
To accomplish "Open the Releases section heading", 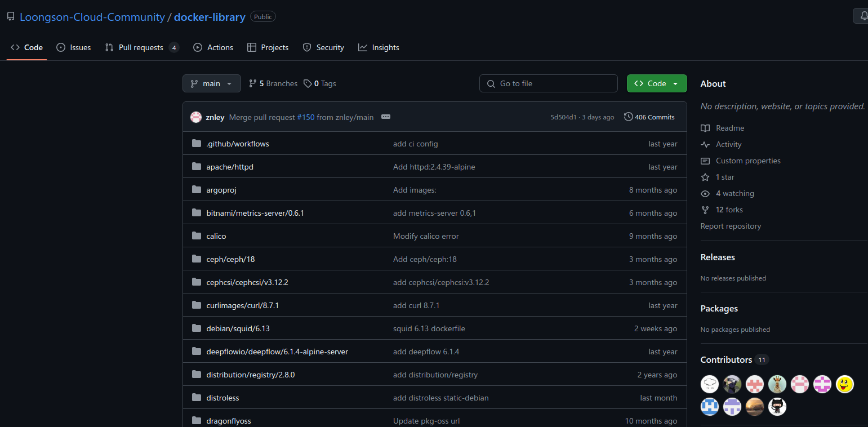I will tap(718, 257).
